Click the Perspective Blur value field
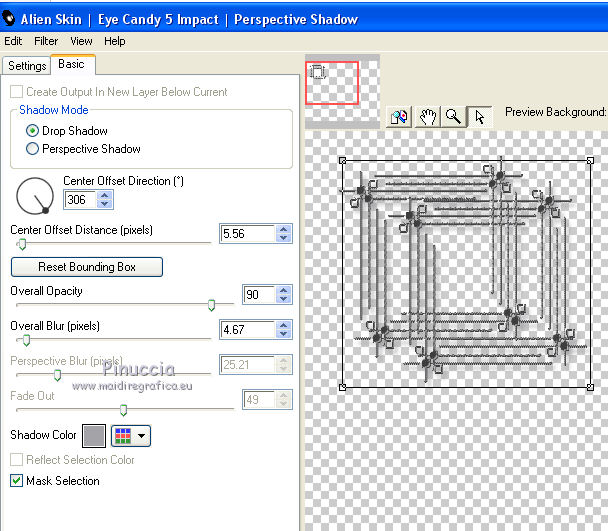Viewport: 608px width, 531px height. 247,365
